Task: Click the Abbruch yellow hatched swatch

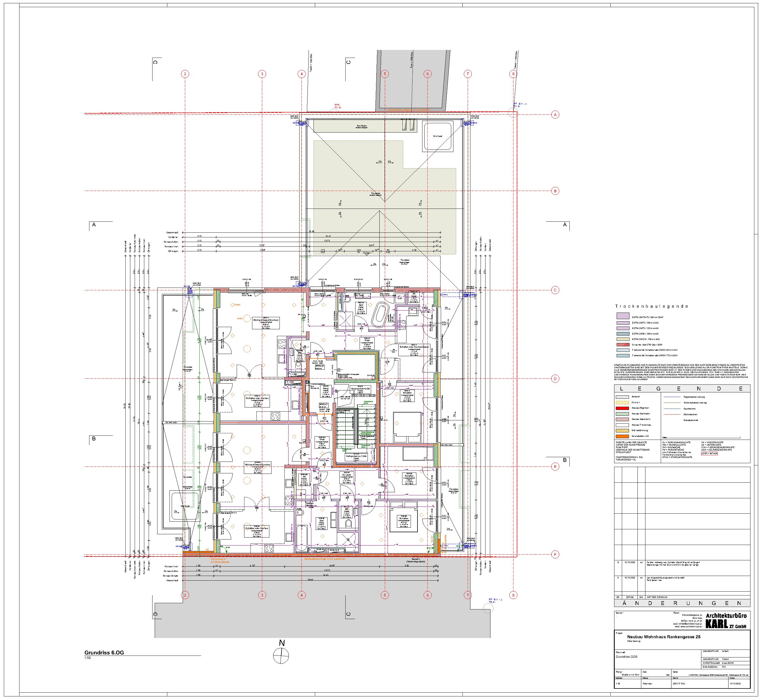Action: pyautogui.click(x=623, y=402)
